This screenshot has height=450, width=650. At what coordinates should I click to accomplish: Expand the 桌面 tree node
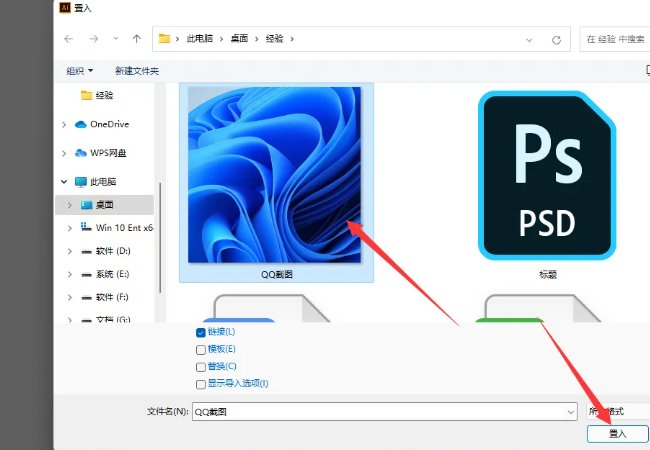69,205
